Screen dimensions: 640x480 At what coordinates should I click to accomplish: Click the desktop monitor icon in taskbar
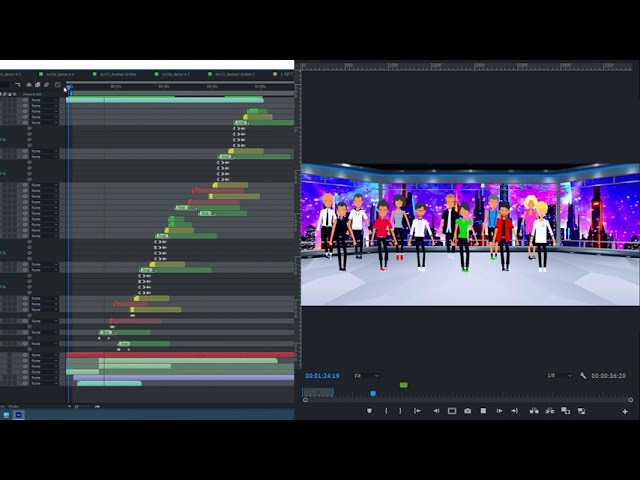tap(6, 415)
